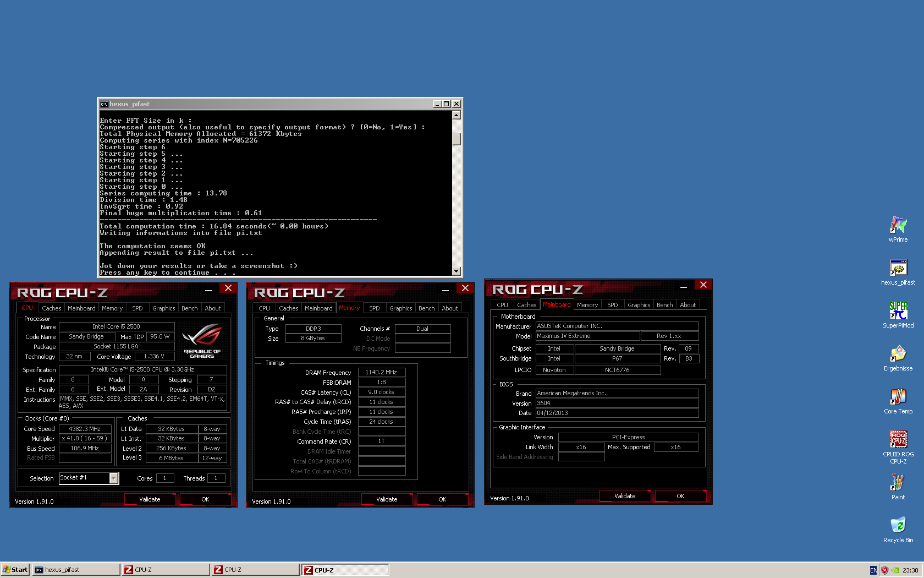
Task: Activate the third CPU-Z taskbar button
Action: click(x=345, y=570)
